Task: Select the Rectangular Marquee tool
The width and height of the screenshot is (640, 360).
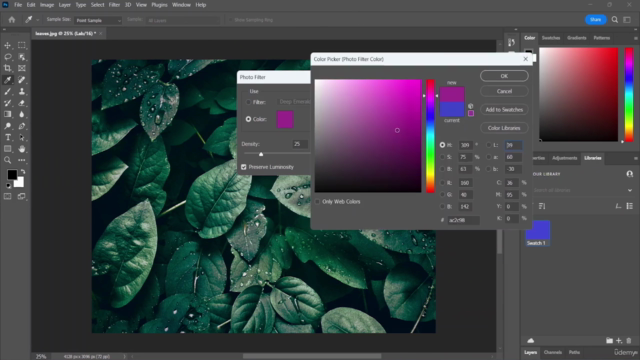Action: pos(22,45)
